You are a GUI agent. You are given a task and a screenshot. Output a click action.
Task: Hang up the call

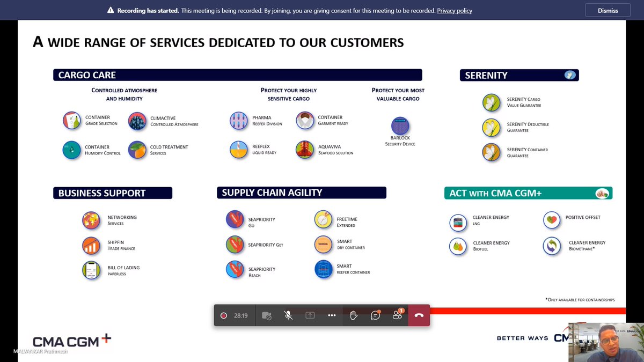point(419,315)
